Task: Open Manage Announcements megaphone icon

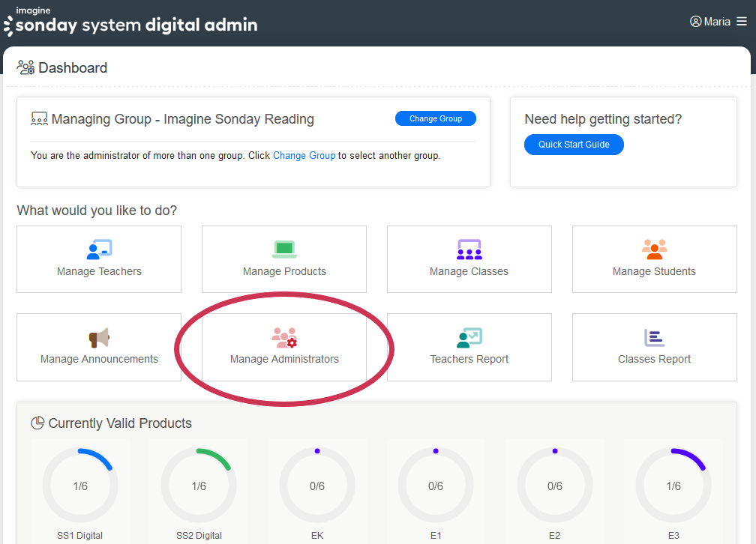Action: [x=99, y=338]
